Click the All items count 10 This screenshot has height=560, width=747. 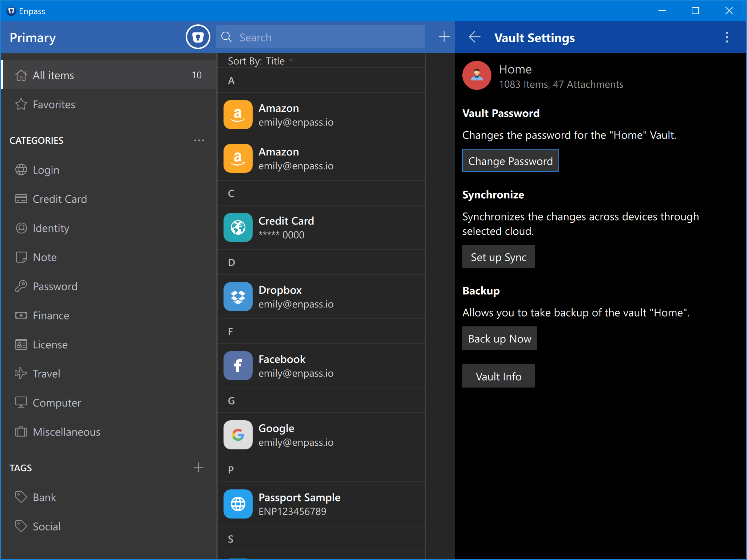pyautogui.click(x=197, y=75)
